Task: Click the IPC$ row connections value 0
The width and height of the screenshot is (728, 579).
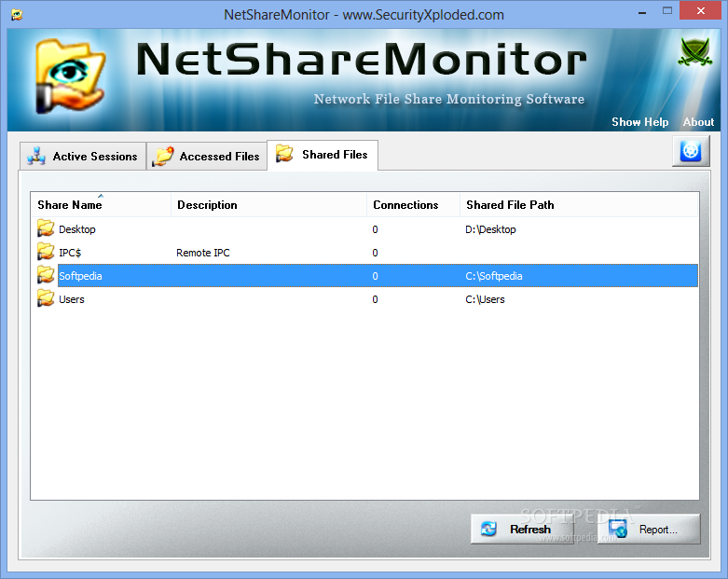Action: (x=375, y=253)
